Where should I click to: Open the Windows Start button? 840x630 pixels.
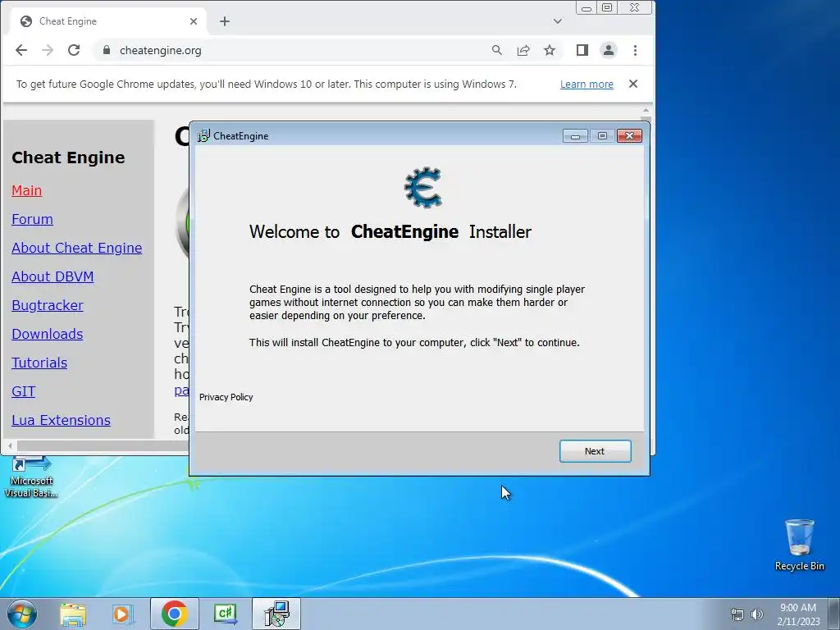[22, 614]
